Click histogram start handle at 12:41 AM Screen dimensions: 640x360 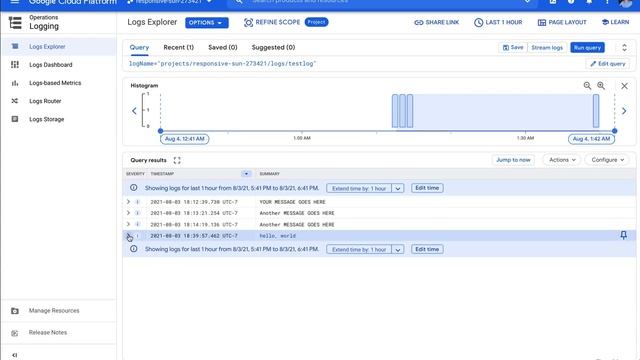click(160, 131)
